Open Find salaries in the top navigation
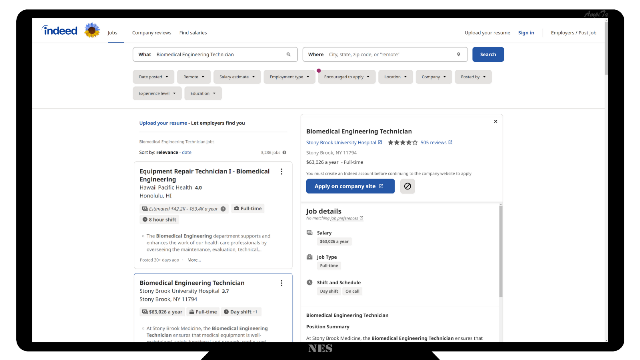 [x=193, y=33]
